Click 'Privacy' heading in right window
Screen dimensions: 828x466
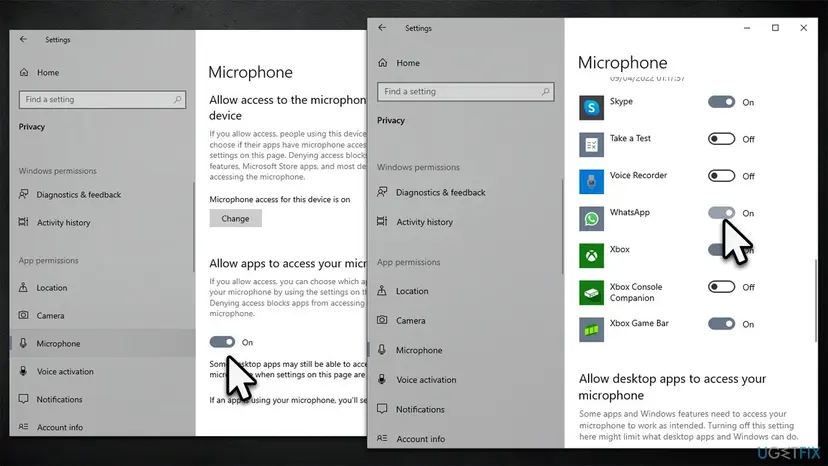(391, 120)
